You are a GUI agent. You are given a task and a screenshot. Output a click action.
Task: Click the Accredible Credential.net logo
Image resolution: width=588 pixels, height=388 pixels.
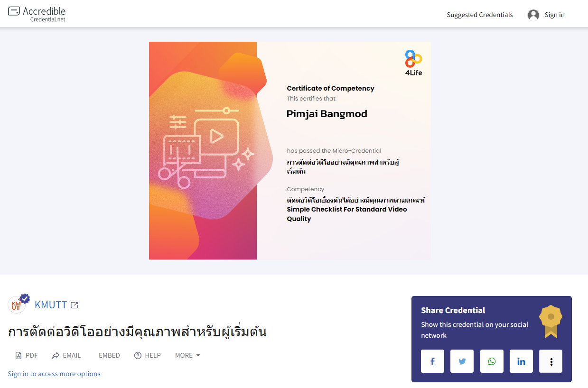pyautogui.click(x=37, y=14)
